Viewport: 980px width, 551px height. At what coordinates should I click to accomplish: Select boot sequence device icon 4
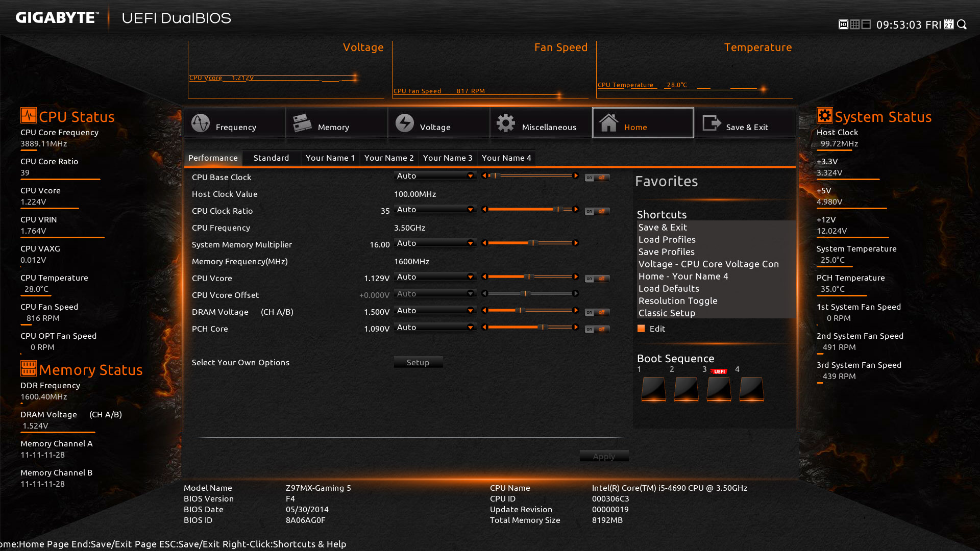(751, 389)
